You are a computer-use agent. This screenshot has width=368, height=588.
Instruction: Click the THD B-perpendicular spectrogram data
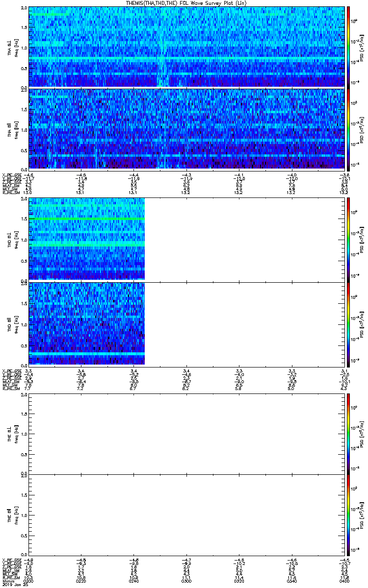(x=87, y=239)
